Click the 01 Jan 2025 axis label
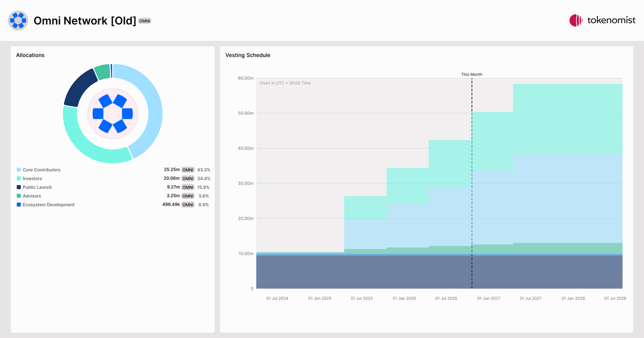 (319, 298)
